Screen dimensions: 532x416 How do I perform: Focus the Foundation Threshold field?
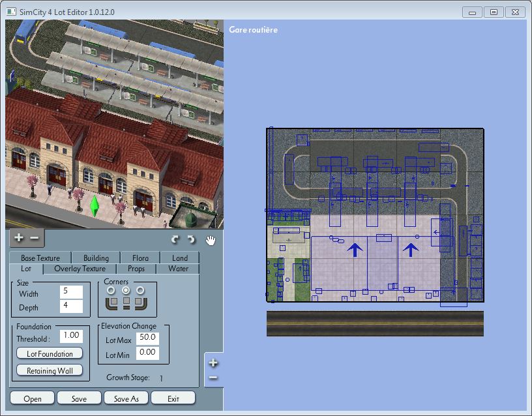coord(71,336)
